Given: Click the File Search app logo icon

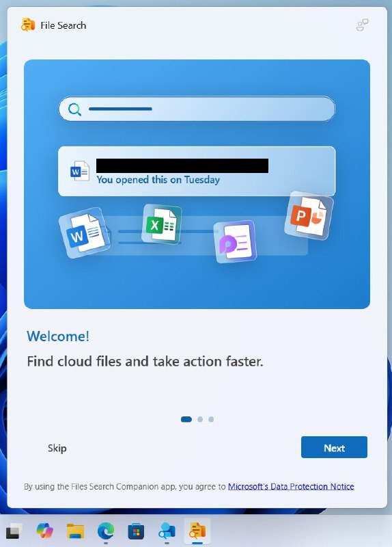Looking at the screenshot, I should [x=28, y=25].
